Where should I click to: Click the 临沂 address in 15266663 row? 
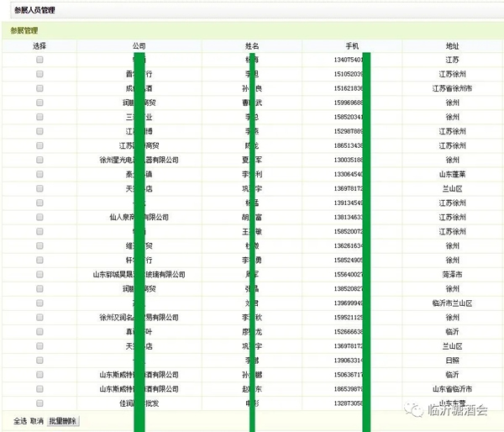pyautogui.click(x=452, y=332)
